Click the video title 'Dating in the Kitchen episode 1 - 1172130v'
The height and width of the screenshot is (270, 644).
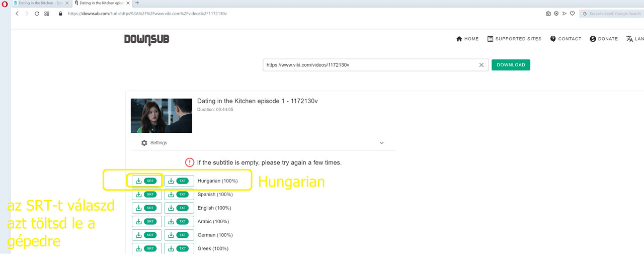[x=258, y=101]
